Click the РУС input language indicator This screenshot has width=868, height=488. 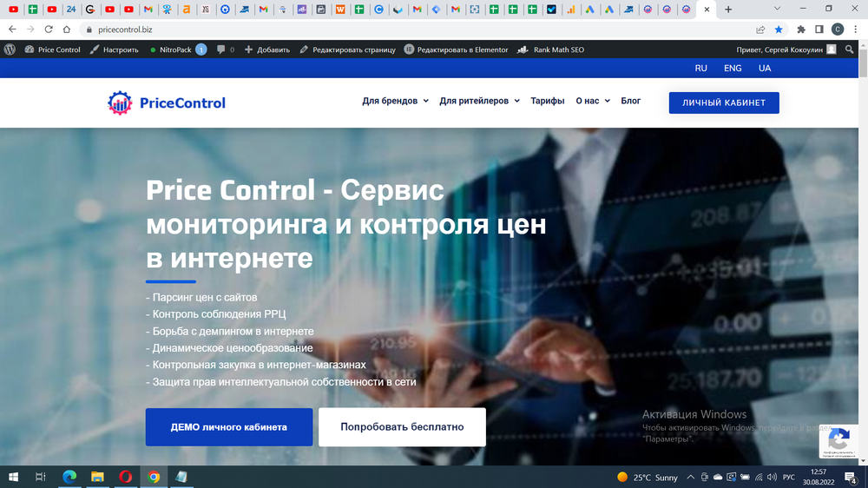tap(789, 478)
